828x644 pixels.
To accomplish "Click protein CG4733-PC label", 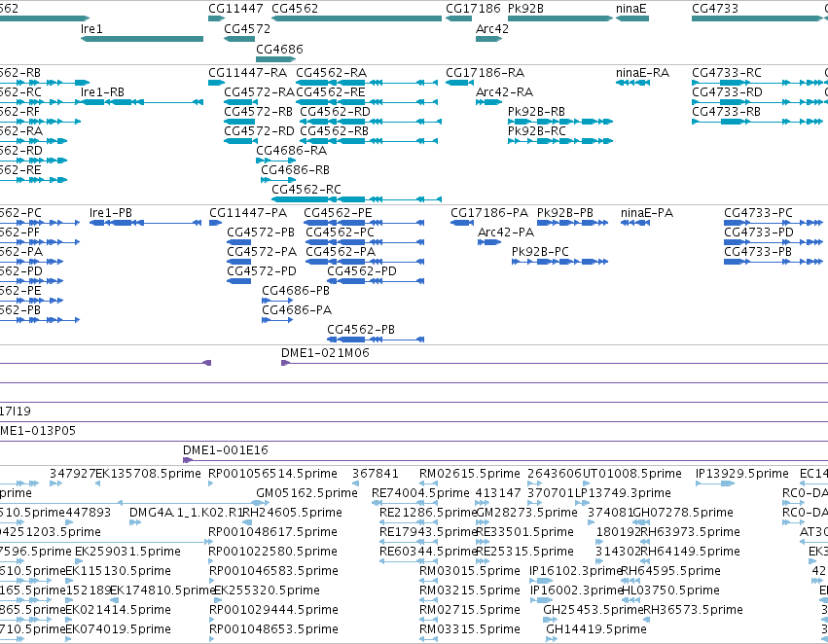I will click(758, 213).
